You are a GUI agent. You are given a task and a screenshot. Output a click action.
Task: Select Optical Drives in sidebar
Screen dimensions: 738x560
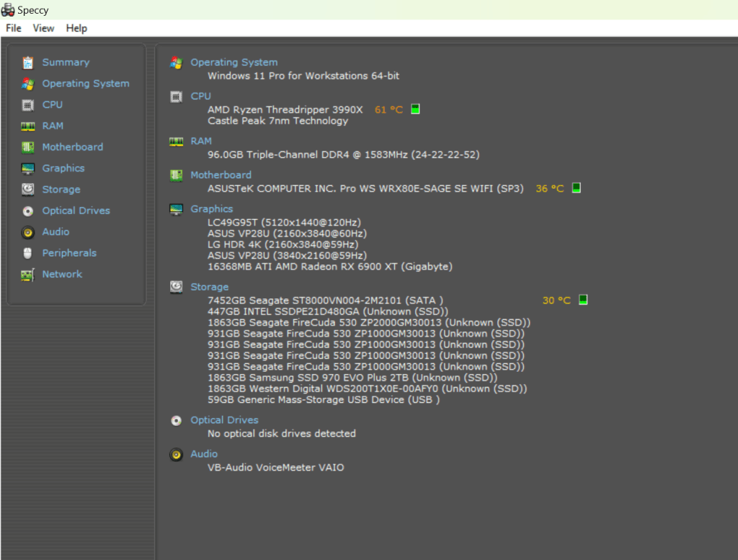coord(76,210)
